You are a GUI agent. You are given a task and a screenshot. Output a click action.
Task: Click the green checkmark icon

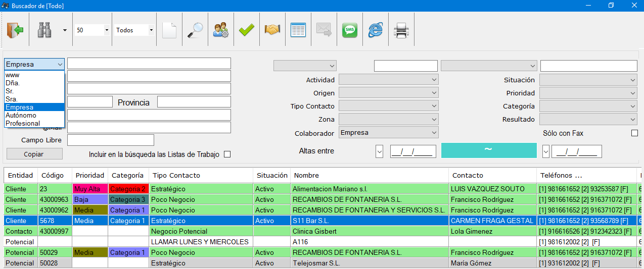point(247,30)
